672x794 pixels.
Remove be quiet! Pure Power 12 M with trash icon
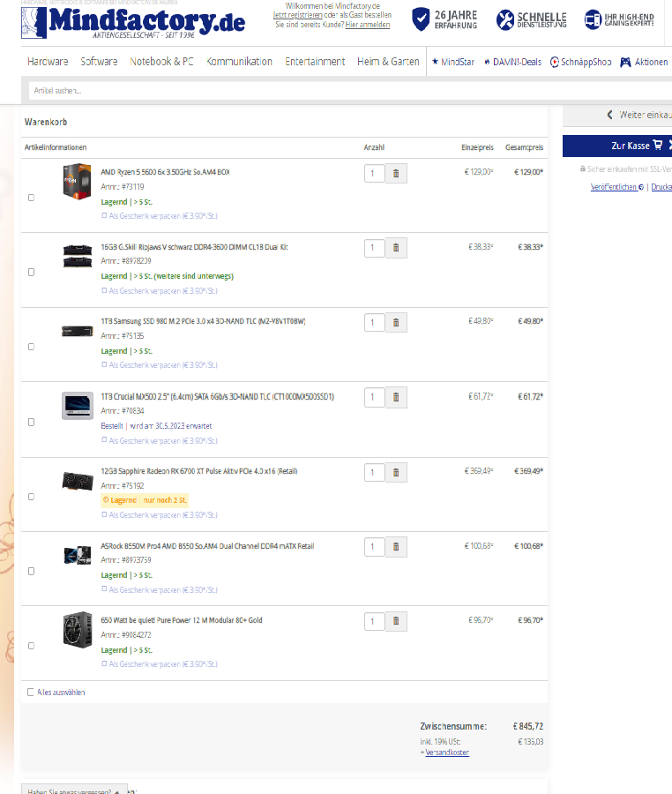point(396,621)
